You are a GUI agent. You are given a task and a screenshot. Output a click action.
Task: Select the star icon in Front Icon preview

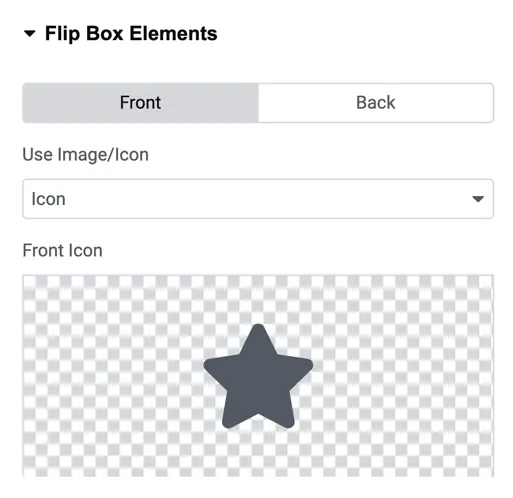tap(258, 376)
